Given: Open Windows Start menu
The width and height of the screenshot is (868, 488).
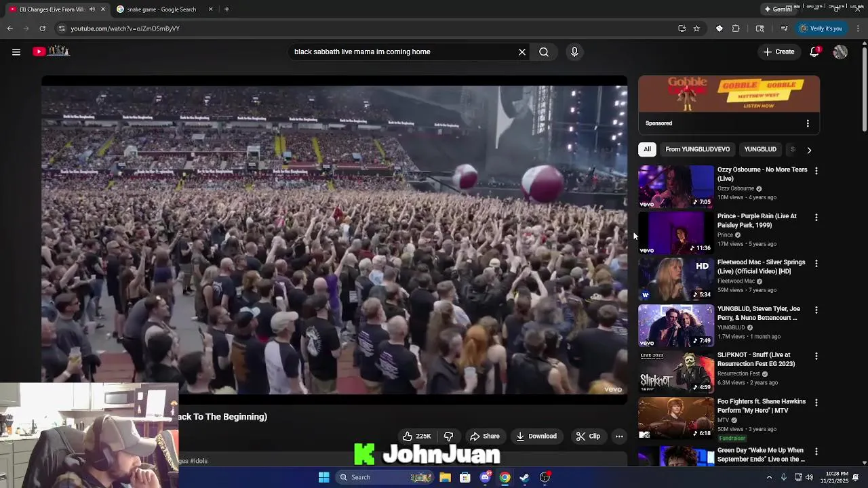Looking at the screenshot, I should (323, 477).
